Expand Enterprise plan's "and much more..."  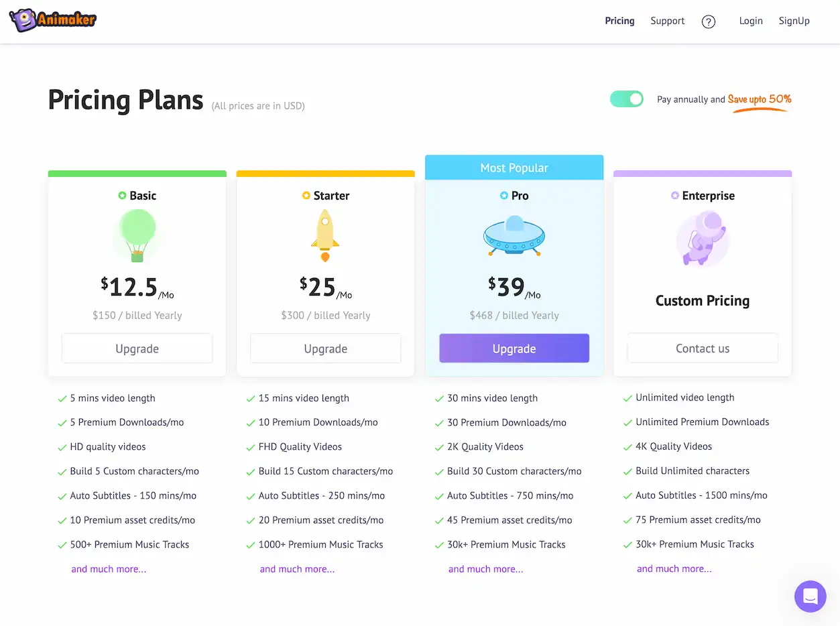(x=674, y=569)
